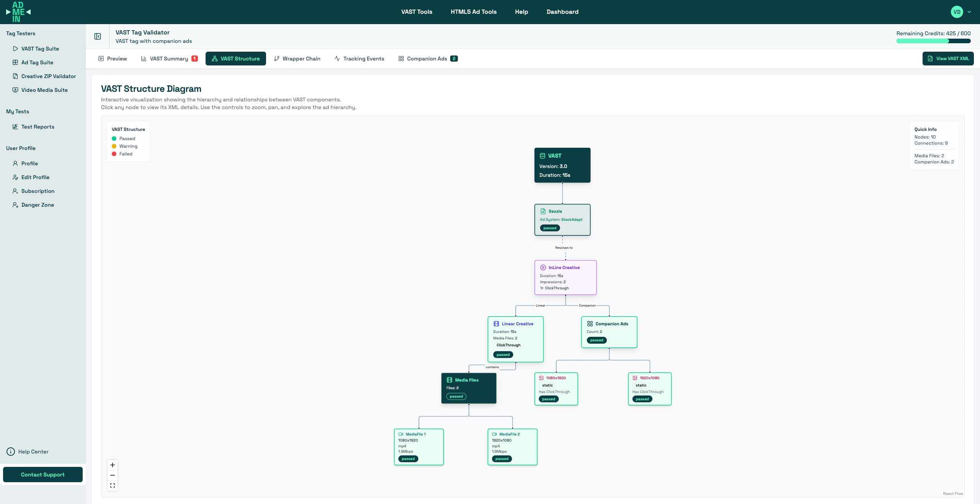
Task: Click the MediaFile 1 node
Action: click(418, 447)
